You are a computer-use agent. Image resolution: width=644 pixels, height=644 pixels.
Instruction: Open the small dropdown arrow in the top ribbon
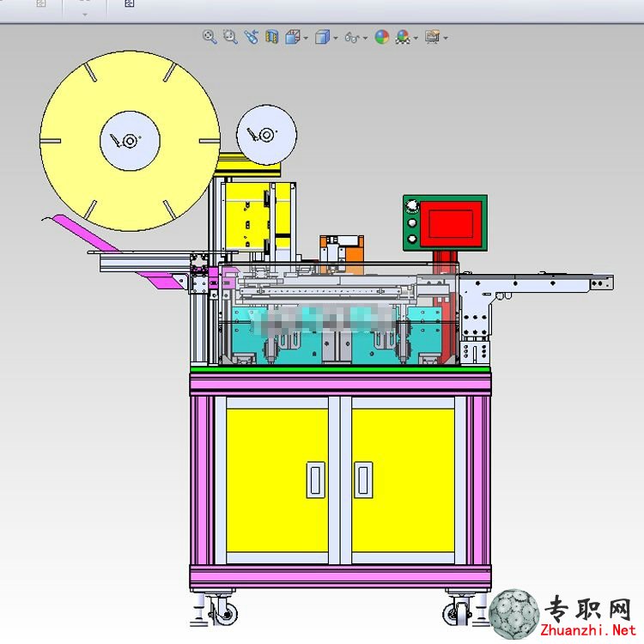pos(85,15)
